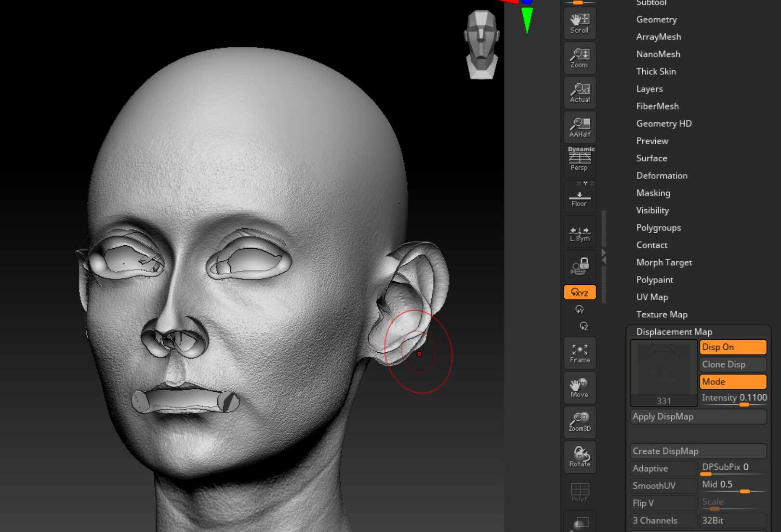Open the Texture Map menu section
This screenshot has width=781, height=532.
(662, 314)
